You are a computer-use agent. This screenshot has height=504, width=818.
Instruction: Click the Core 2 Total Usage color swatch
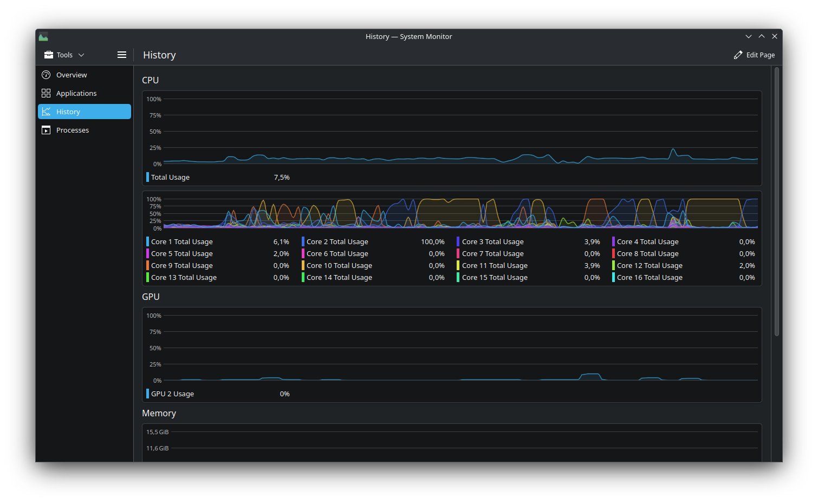[x=303, y=241]
